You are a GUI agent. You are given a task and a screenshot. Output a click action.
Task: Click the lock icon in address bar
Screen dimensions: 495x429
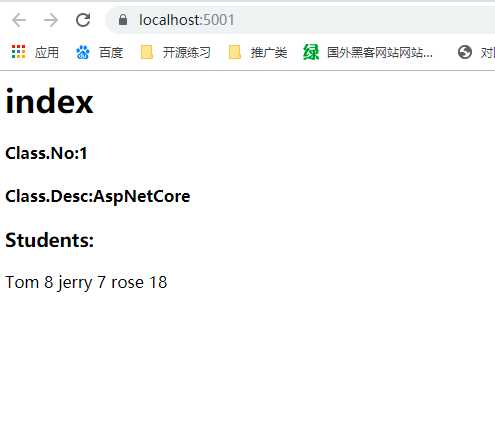coord(123,20)
